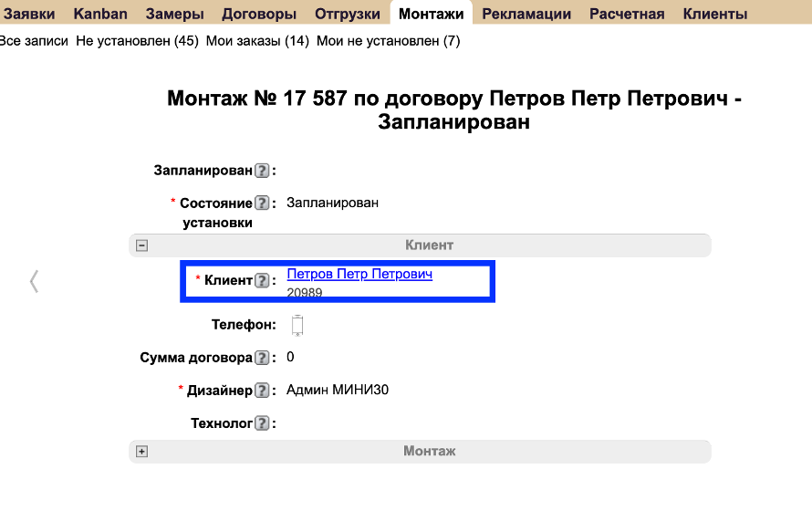The image size is (812, 511).
Task: Switch to the Kanban tab
Action: point(100,14)
